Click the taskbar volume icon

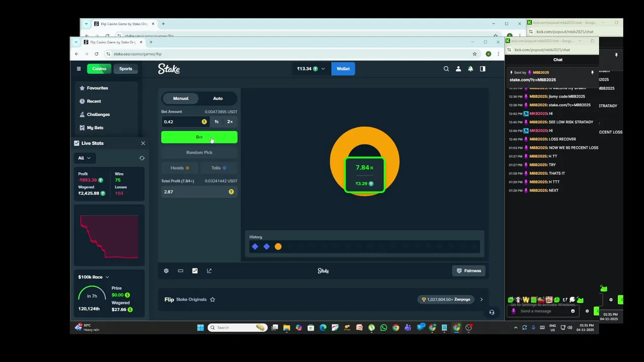(x=570, y=327)
